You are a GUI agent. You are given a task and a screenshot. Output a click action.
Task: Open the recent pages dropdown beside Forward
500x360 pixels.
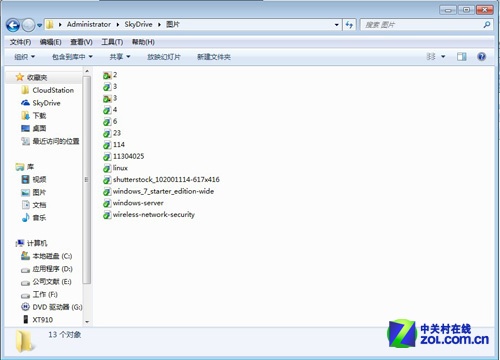[x=40, y=25]
